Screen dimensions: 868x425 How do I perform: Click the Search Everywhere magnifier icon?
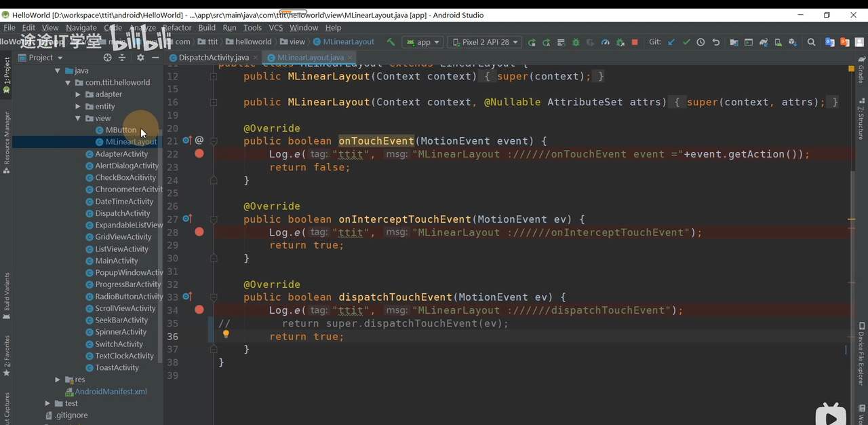(811, 42)
